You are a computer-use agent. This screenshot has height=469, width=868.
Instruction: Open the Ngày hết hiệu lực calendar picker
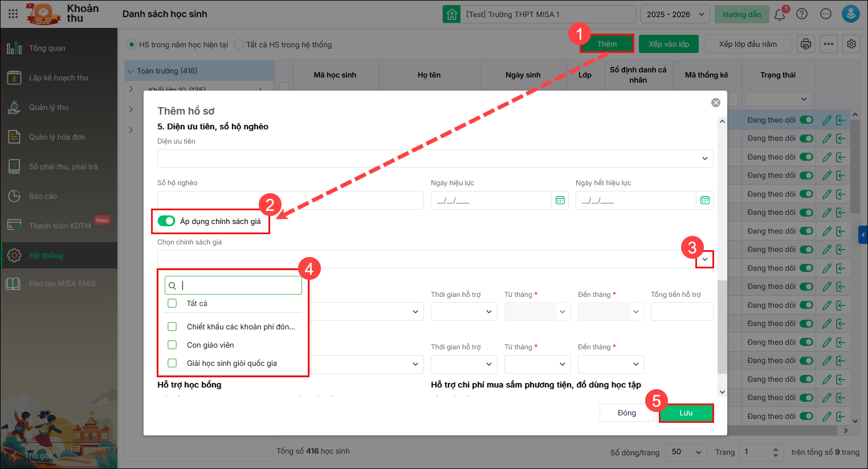coord(705,200)
